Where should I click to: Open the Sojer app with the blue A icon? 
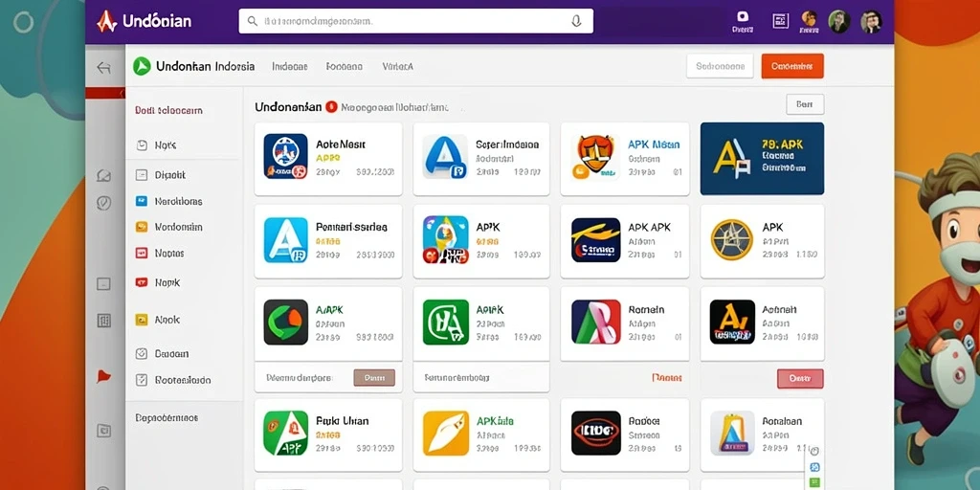[x=481, y=159]
